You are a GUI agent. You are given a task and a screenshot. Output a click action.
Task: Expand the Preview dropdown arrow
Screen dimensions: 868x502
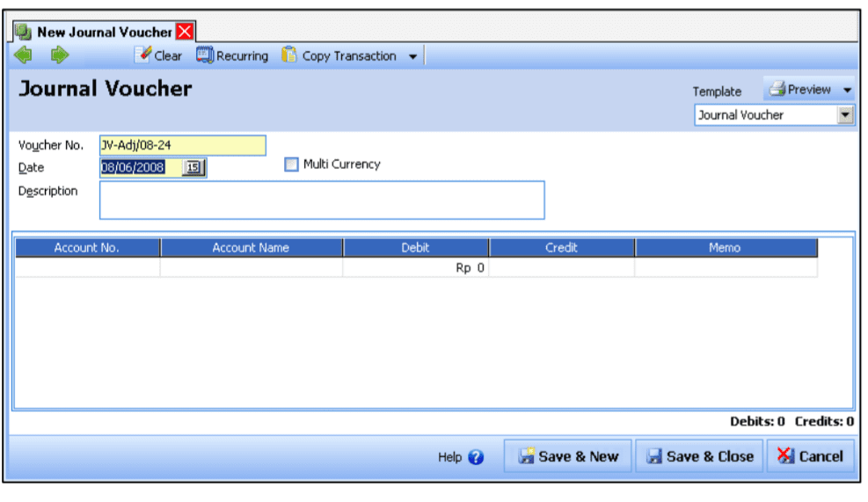(847, 91)
